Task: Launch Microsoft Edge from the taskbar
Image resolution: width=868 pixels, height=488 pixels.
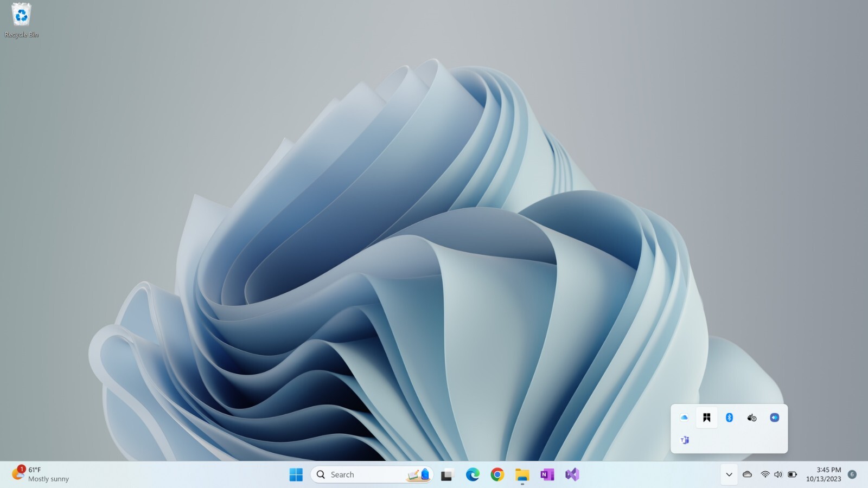Action: point(473,474)
